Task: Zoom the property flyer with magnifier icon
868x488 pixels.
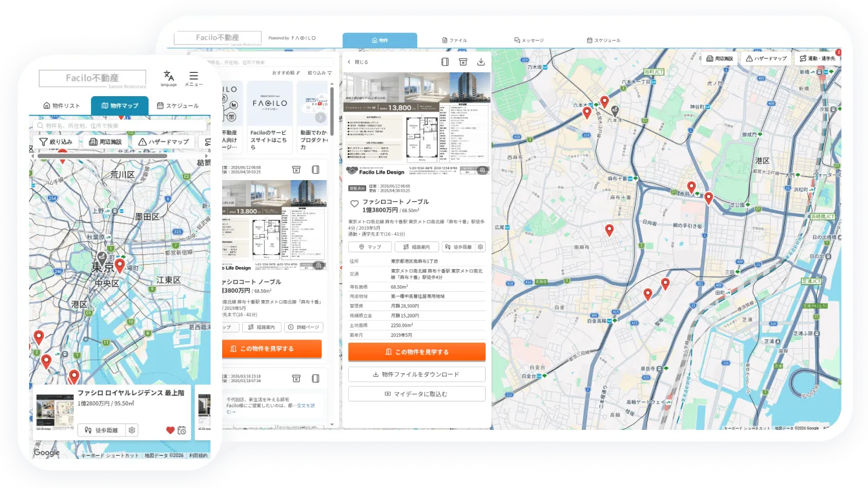Action: tap(482, 170)
